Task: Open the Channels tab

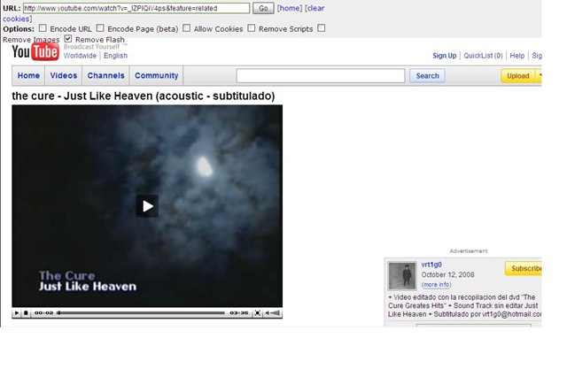Action: (x=106, y=75)
